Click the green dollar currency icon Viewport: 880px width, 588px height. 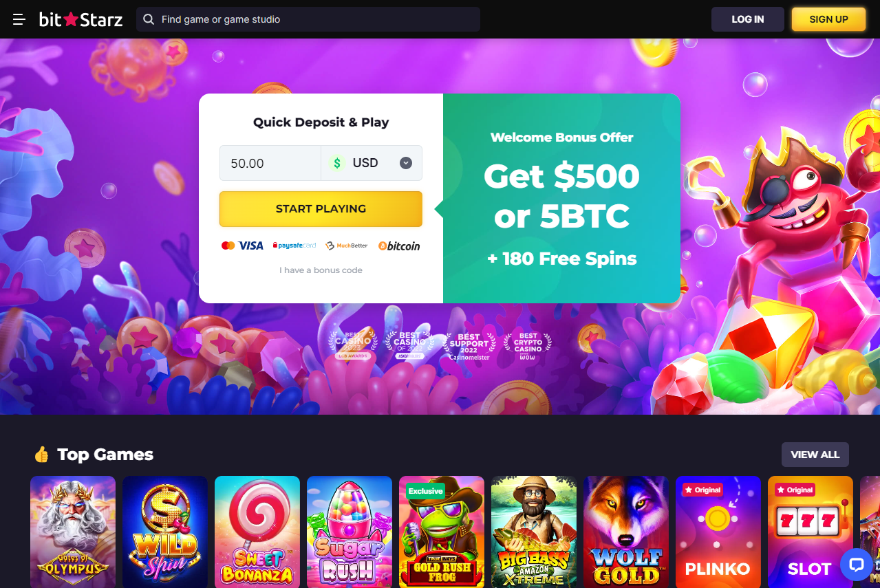tap(336, 163)
